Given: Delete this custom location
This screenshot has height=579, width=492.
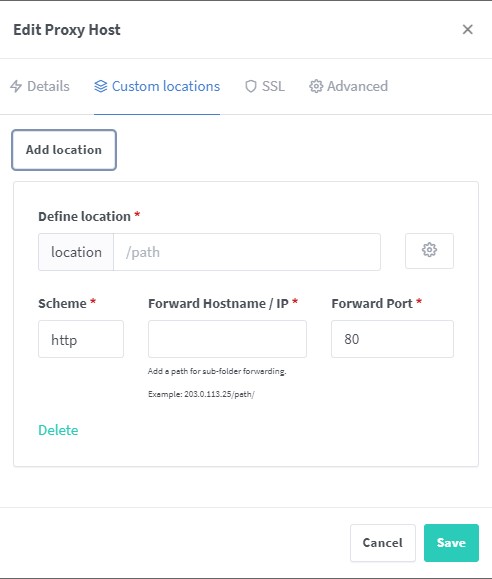Looking at the screenshot, I should click(58, 430).
